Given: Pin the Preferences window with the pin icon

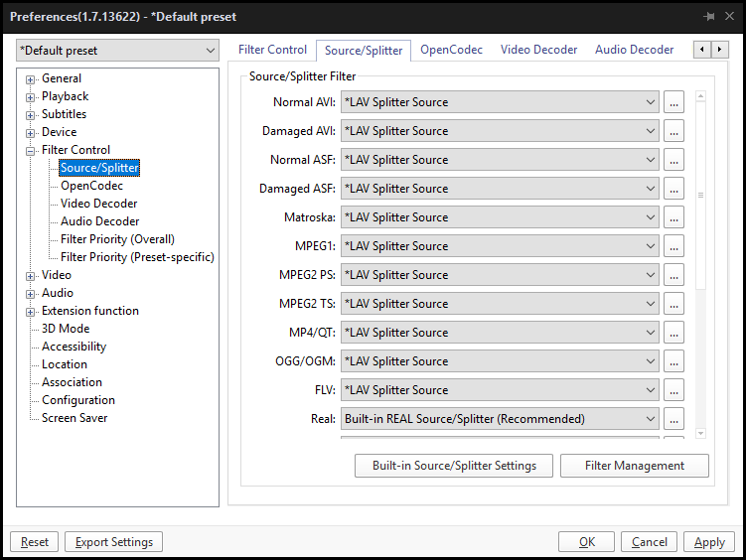Looking at the screenshot, I should (709, 17).
